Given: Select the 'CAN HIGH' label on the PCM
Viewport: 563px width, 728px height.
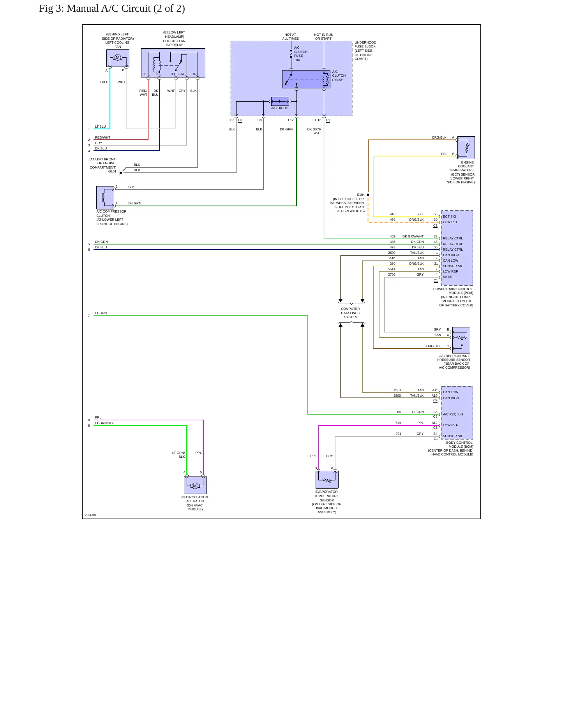Looking at the screenshot, I should coord(451,255).
